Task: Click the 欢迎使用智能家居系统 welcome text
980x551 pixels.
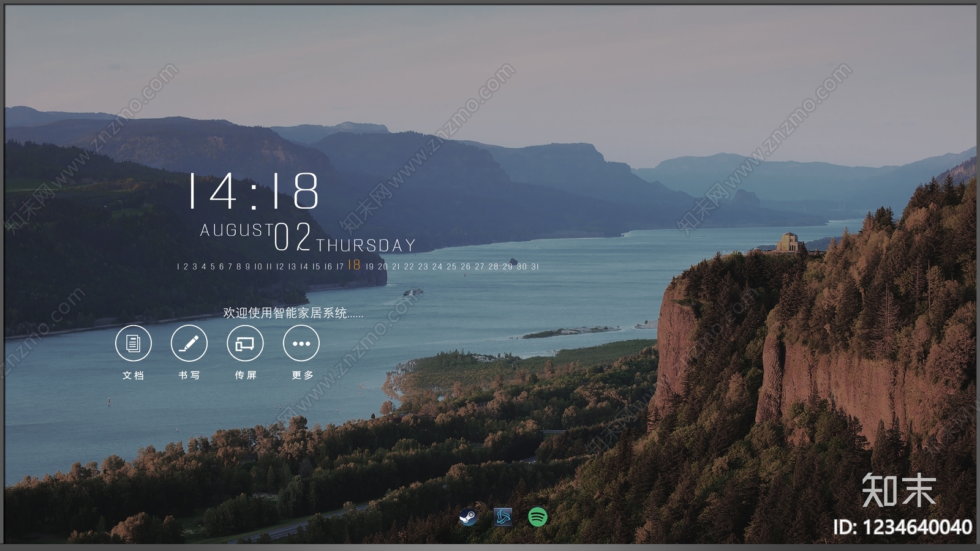Action: click(x=293, y=313)
